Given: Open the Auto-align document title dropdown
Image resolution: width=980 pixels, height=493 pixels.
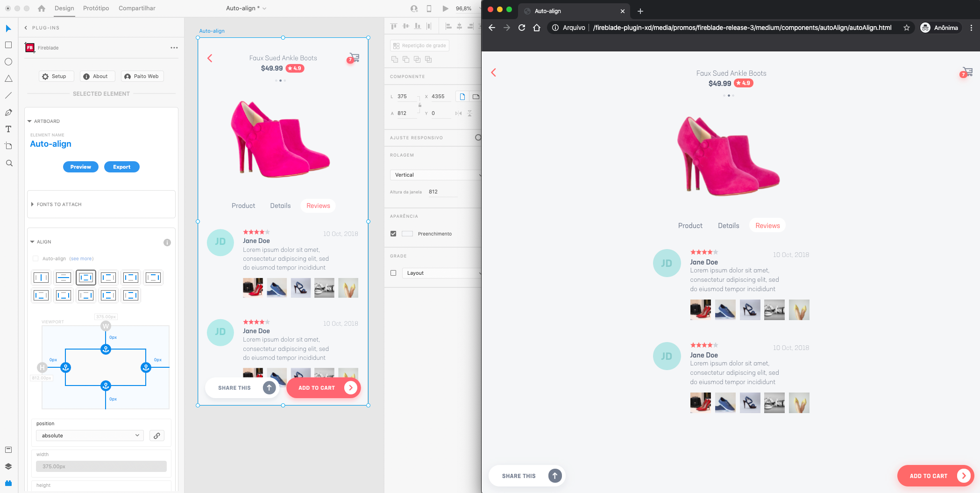Looking at the screenshot, I should click(246, 8).
